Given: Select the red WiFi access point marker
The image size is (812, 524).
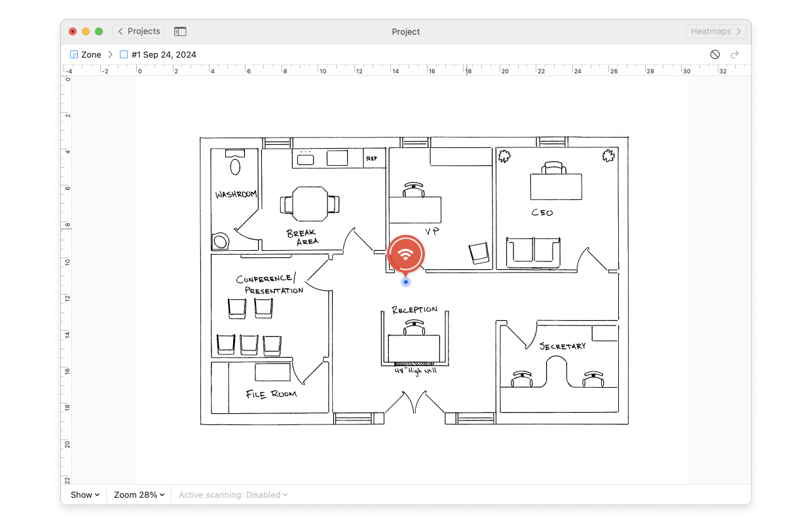Looking at the screenshot, I should (x=405, y=254).
